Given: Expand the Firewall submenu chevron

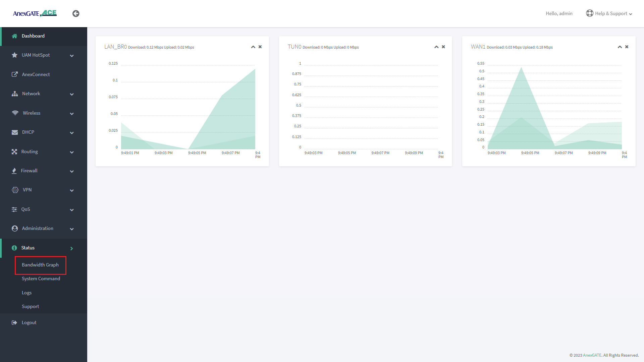Looking at the screenshot, I should pyautogui.click(x=72, y=171).
